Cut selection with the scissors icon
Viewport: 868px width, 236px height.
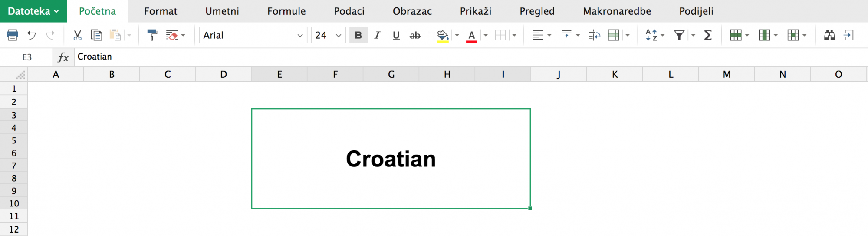coord(77,35)
